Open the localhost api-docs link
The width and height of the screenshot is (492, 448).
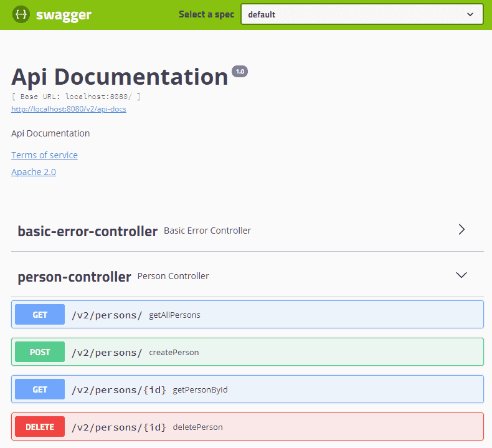pyautogui.click(x=69, y=109)
